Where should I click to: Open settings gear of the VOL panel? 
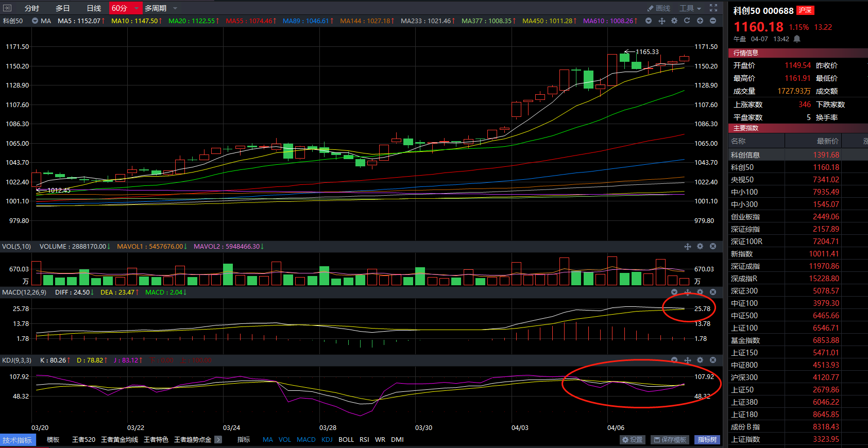pyautogui.click(x=700, y=246)
